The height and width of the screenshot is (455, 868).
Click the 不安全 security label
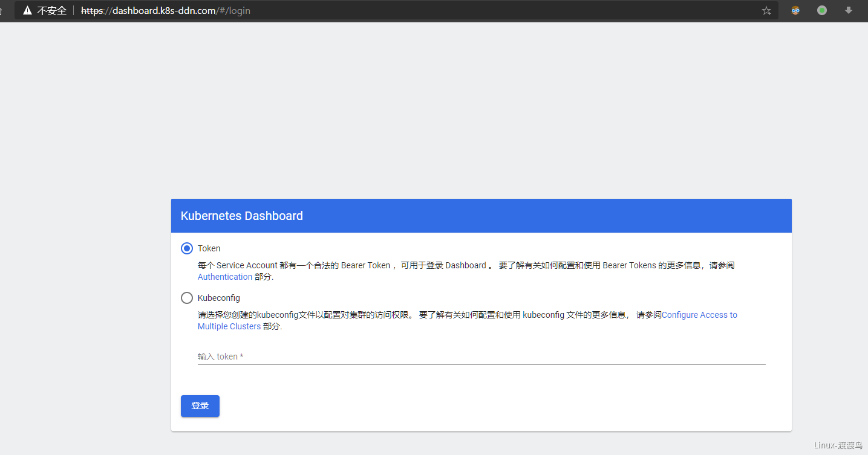52,10
